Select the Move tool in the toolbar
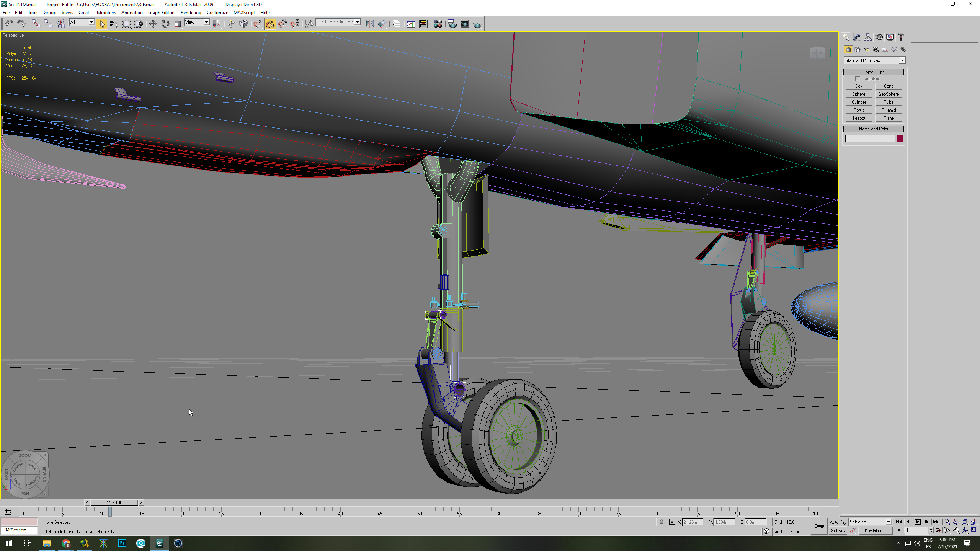 153,24
